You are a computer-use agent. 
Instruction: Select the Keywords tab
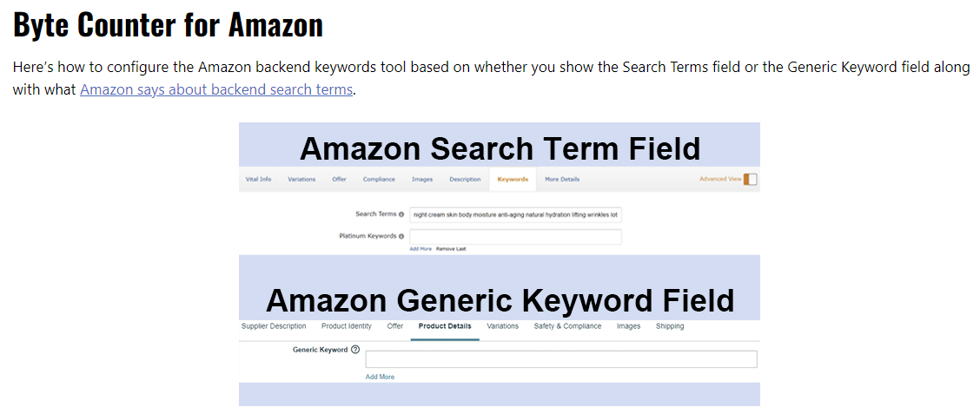click(x=513, y=179)
